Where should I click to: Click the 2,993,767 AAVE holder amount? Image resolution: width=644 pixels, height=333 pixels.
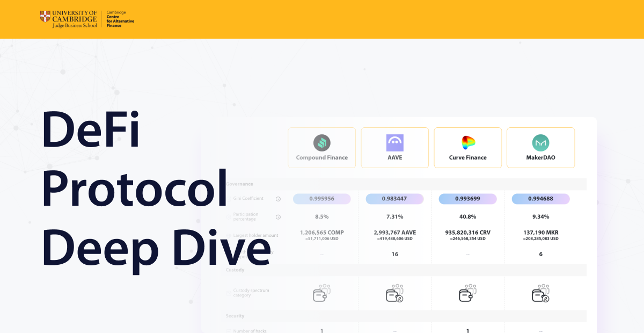coord(395,233)
